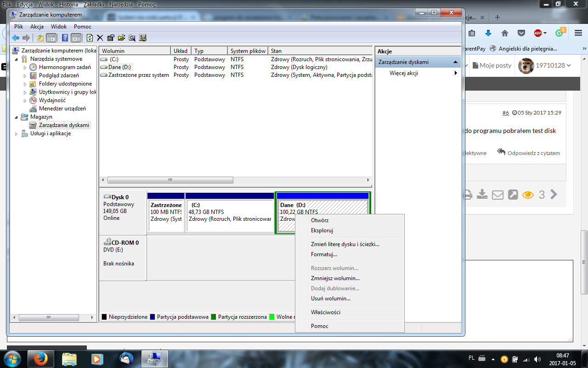Expand the Usługi i aplikacje node
This screenshot has height=368, width=588.
pos(17,133)
